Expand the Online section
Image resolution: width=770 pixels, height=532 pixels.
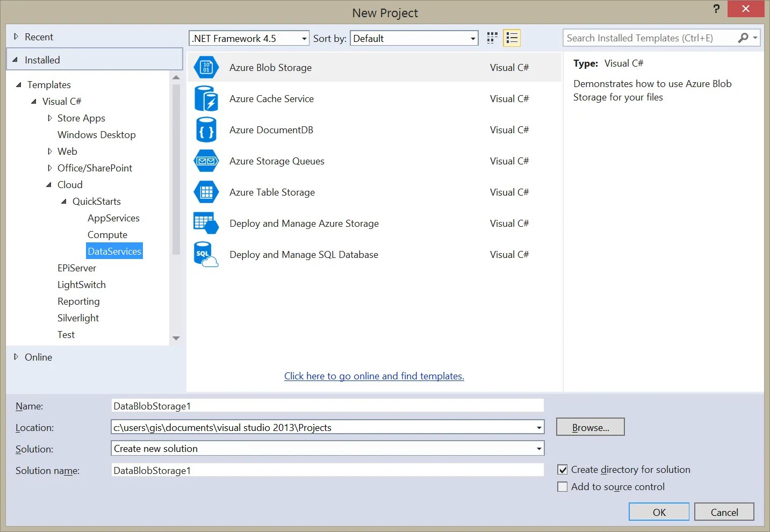(16, 357)
